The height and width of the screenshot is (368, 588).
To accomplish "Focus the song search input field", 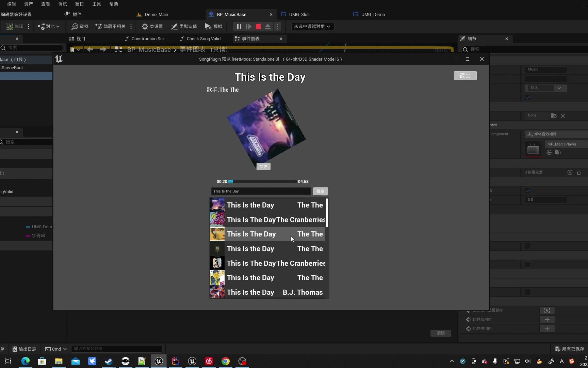I will click(x=261, y=191).
